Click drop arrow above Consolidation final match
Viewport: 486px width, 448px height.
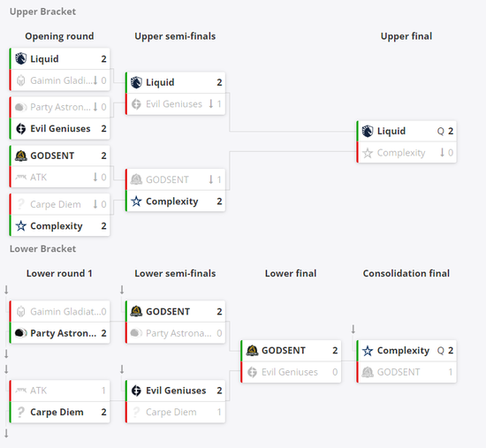353,329
